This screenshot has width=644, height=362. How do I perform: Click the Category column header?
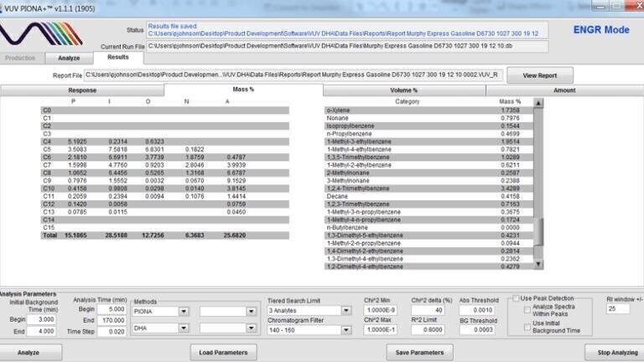[407, 101]
